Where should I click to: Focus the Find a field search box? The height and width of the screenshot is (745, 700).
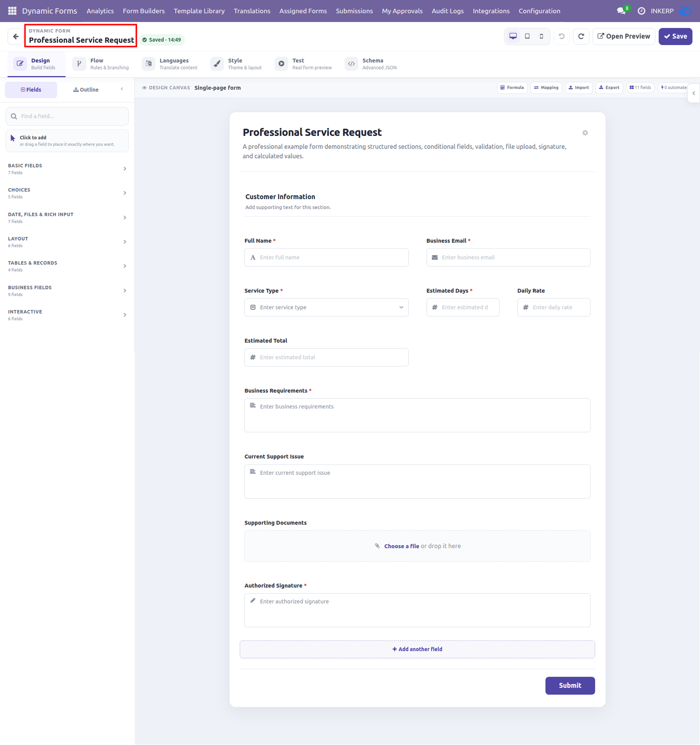tap(67, 116)
